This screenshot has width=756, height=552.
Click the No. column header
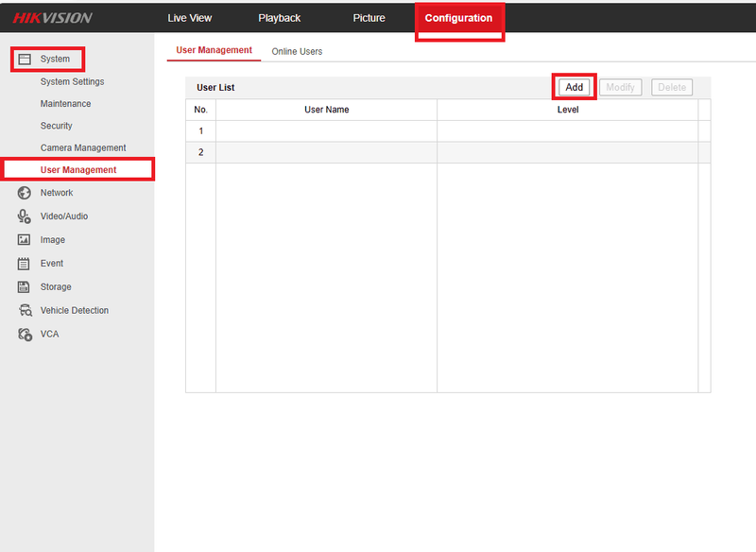pos(201,110)
